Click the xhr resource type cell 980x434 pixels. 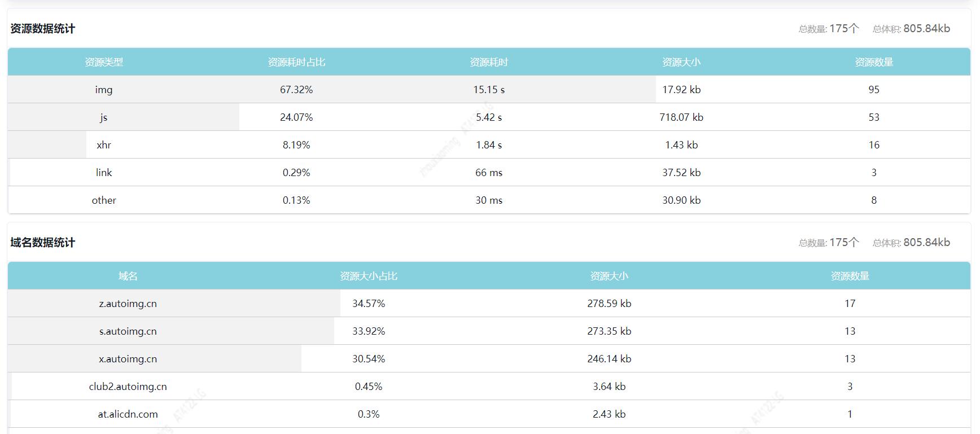coord(104,145)
